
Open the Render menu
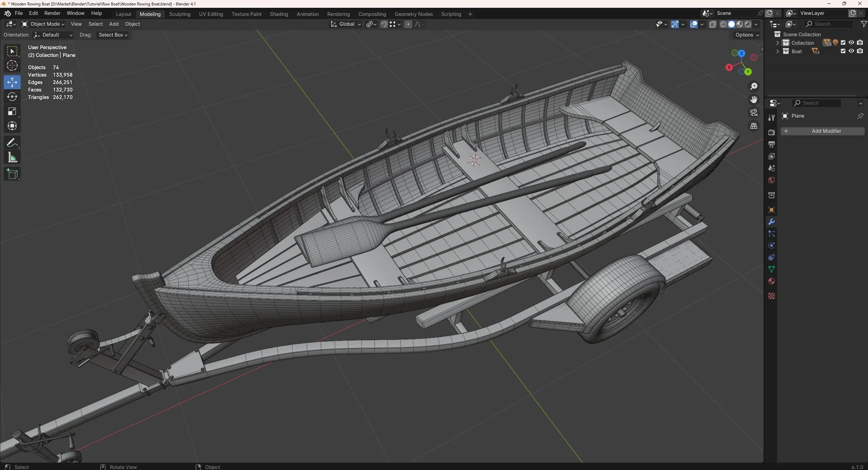click(52, 13)
